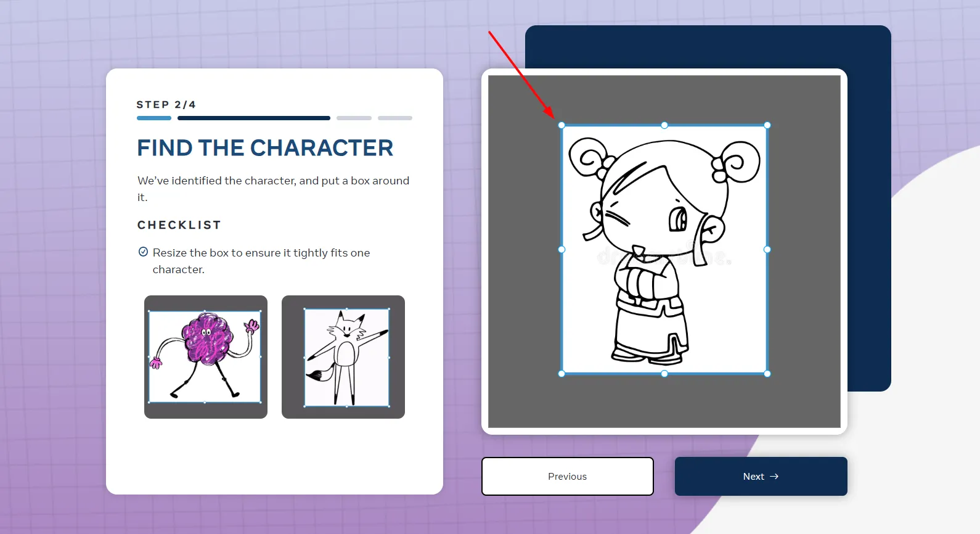
Task: Click the 'FIND THE CHARACTER' heading
Action: (x=265, y=148)
